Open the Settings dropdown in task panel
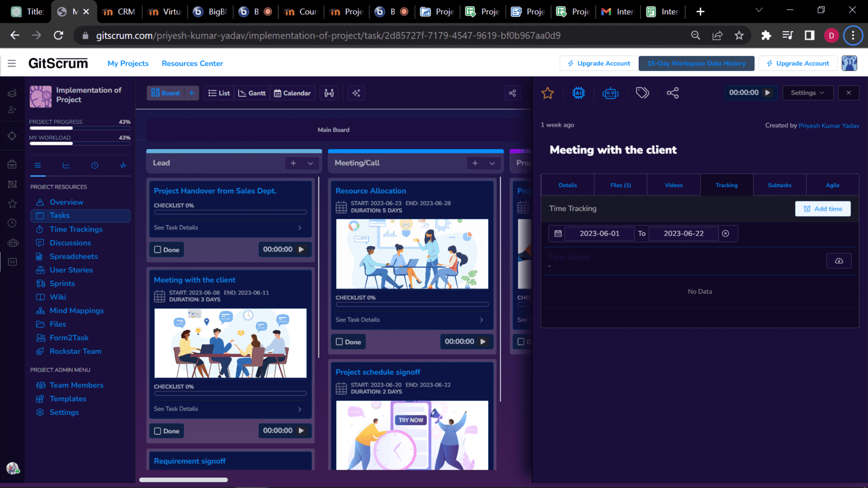This screenshot has width=868, height=488. (x=807, y=93)
